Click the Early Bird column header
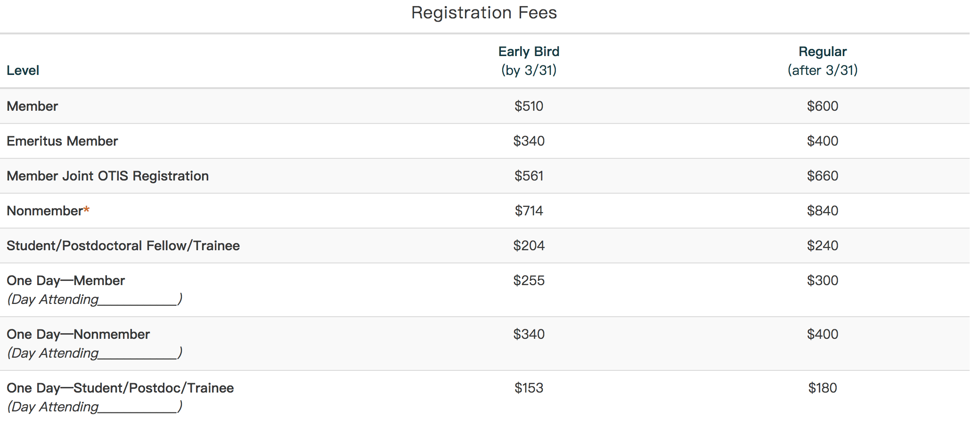The height and width of the screenshot is (426, 980). [529, 61]
